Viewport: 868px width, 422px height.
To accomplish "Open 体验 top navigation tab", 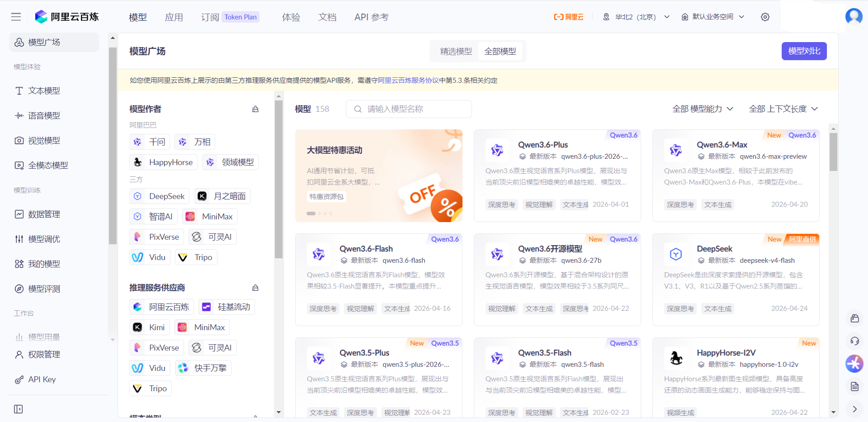I will coord(291,17).
